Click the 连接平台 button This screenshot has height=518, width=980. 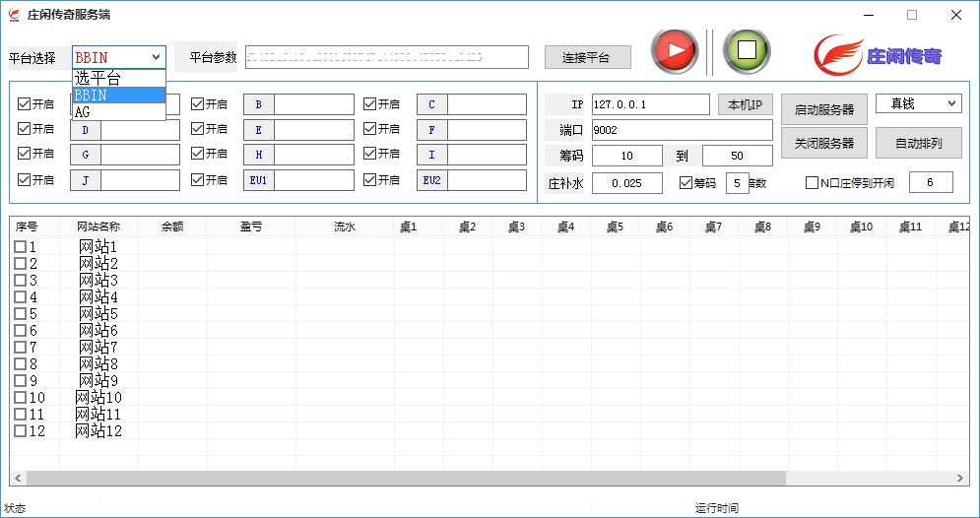pos(588,58)
